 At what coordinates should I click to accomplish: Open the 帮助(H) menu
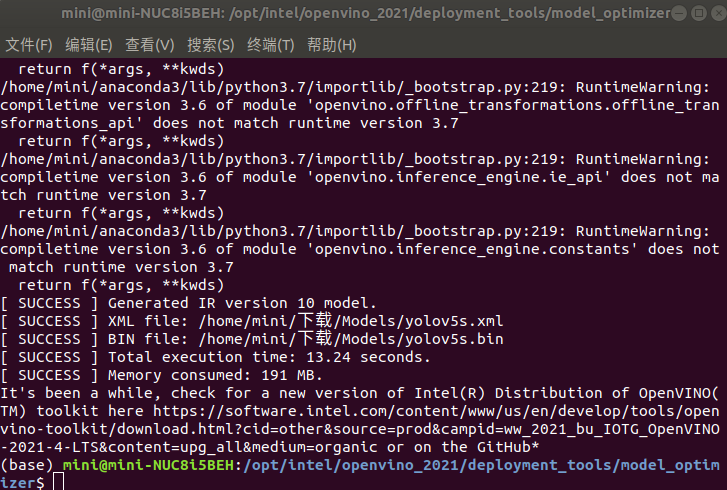pos(332,45)
